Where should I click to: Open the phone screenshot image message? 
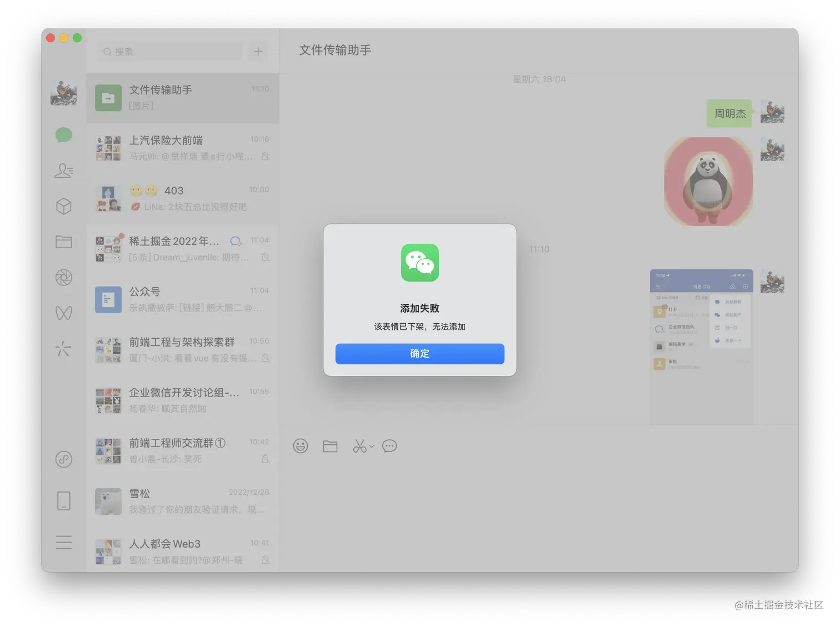pos(702,347)
